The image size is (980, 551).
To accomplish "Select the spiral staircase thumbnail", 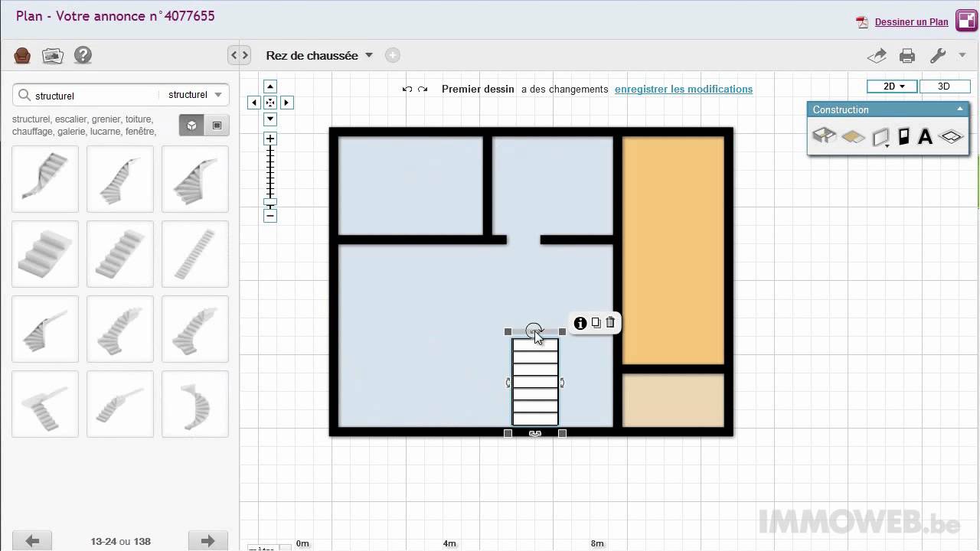I will [195, 404].
